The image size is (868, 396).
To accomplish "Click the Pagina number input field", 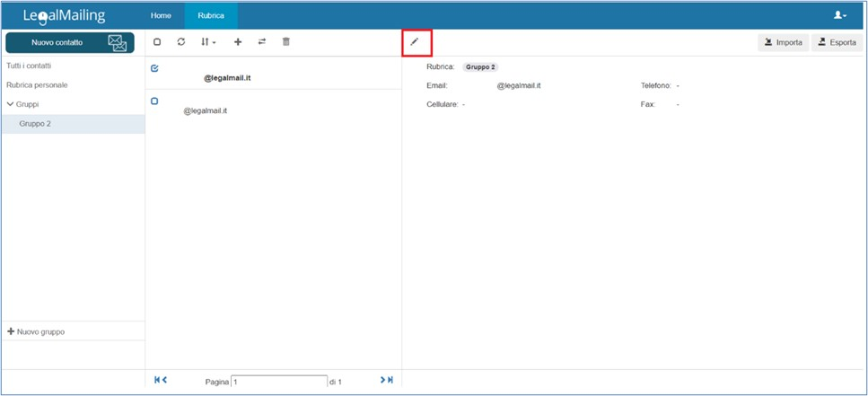I will pyautogui.click(x=278, y=382).
